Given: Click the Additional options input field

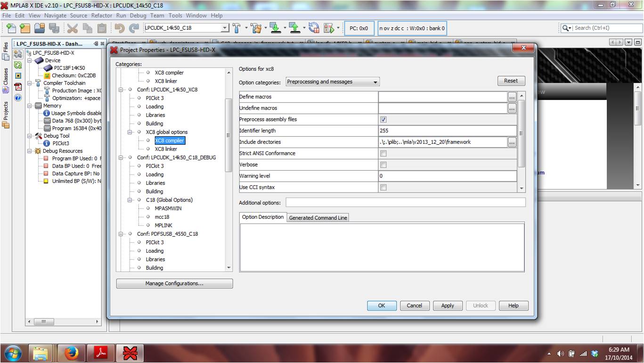Looking at the screenshot, I should [406, 202].
